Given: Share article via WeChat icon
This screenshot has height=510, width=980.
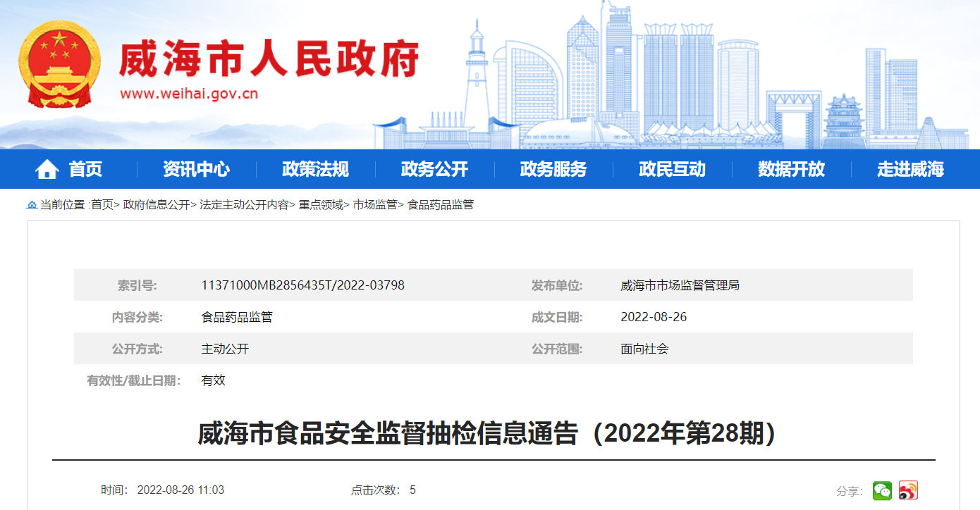Looking at the screenshot, I should click(x=882, y=490).
